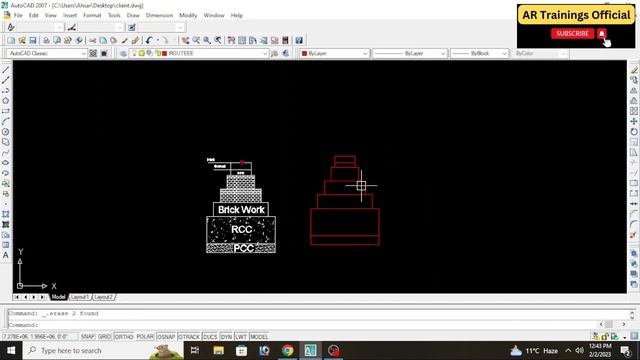The height and width of the screenshot is (360, 640).
Task: Toggle OTRACK in status bar
Action: click(189, 337)
